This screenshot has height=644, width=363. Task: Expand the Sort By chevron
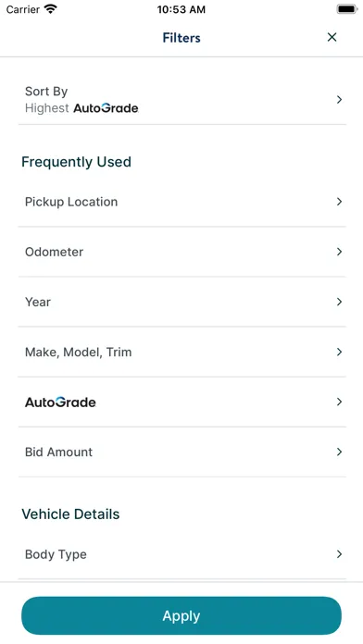(x=339, y=99)
